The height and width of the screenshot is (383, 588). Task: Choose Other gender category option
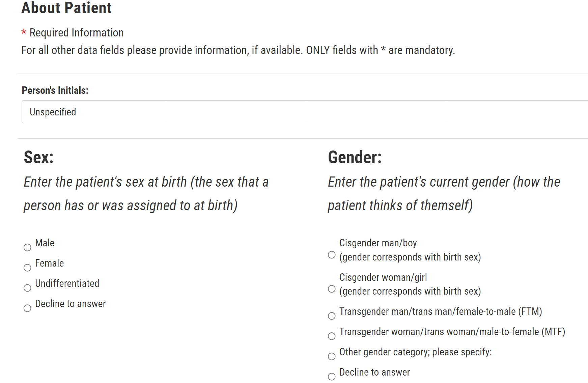coord(332,356)
